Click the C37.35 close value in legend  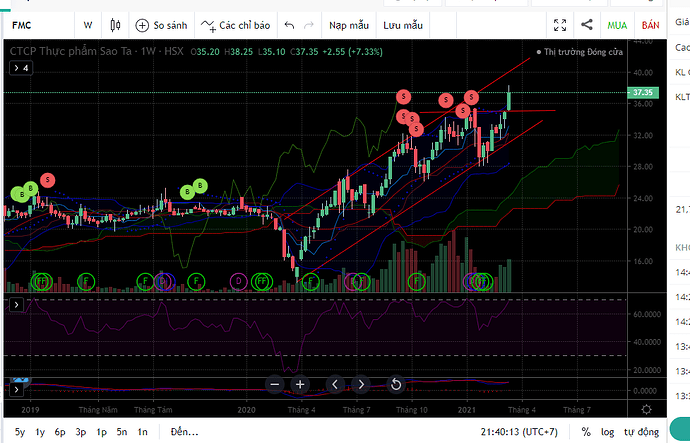point(304,52)
